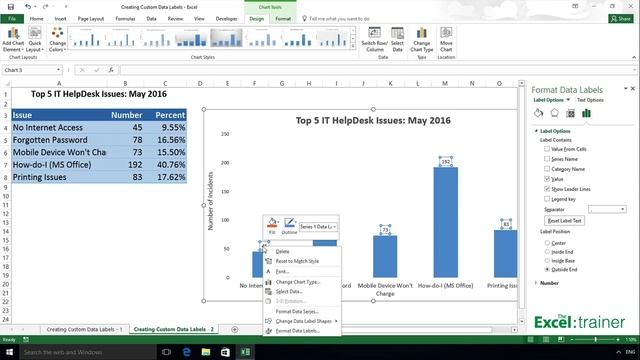This screenshot has height=360, width=640.
Task: Open the Windows Store taskbar icon
Action: pyautogui.click(x=225, y=352)
